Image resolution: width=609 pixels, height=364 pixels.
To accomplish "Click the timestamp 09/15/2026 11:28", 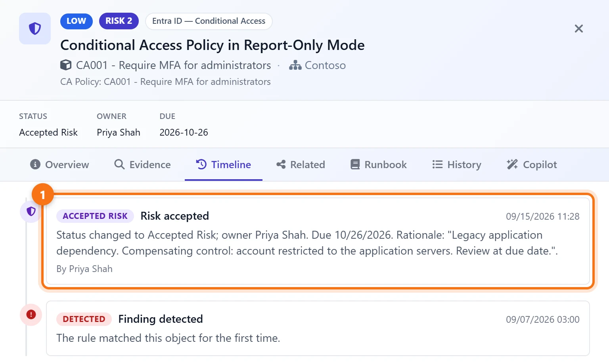I will click(543, 216).
